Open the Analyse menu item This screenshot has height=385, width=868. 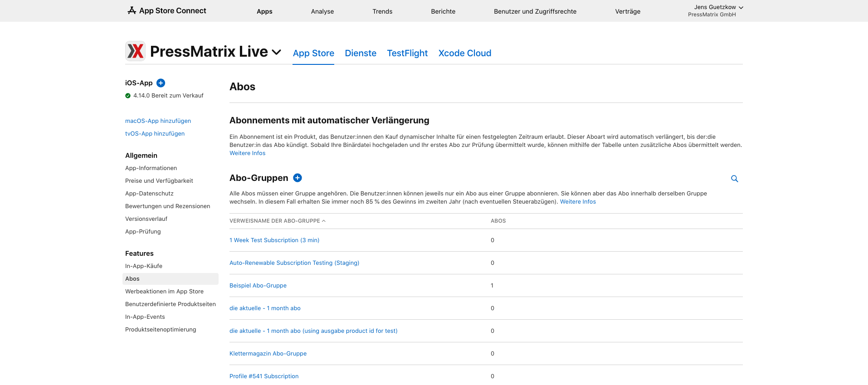click(322, 11)
